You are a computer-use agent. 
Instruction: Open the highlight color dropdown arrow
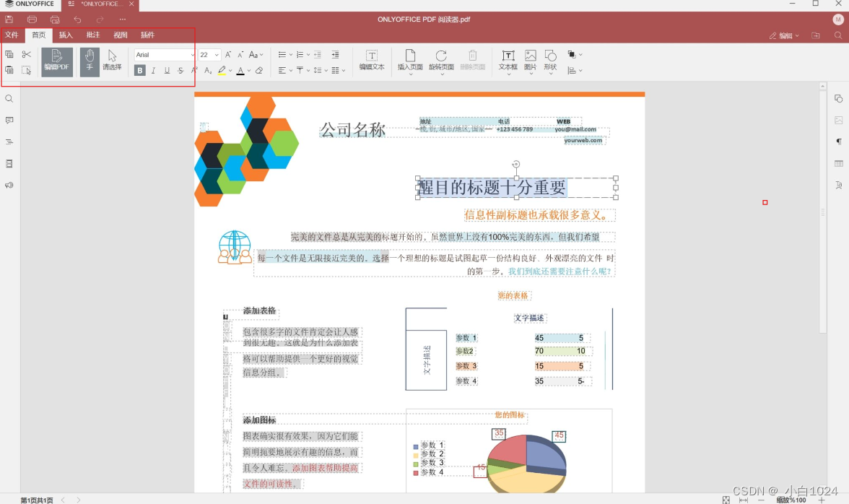230,70
